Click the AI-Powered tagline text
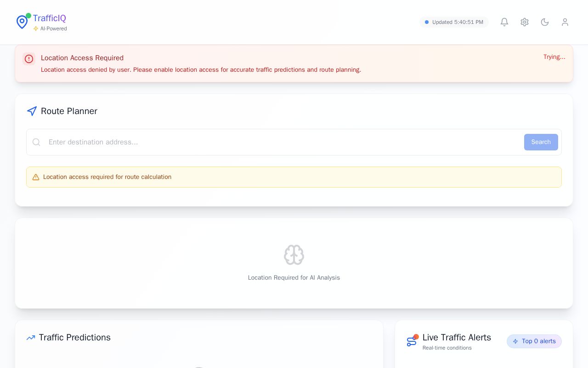 click(54, 29)
